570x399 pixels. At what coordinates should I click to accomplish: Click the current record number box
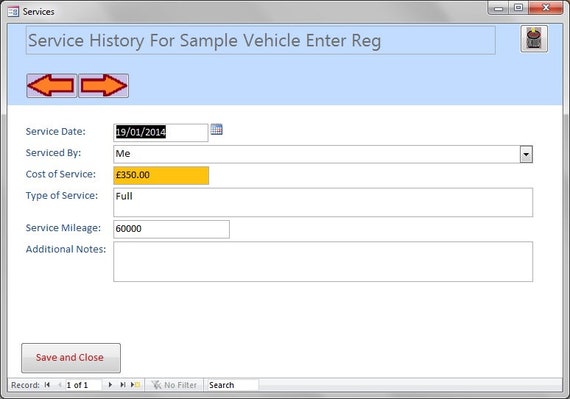tap(83, 385)
